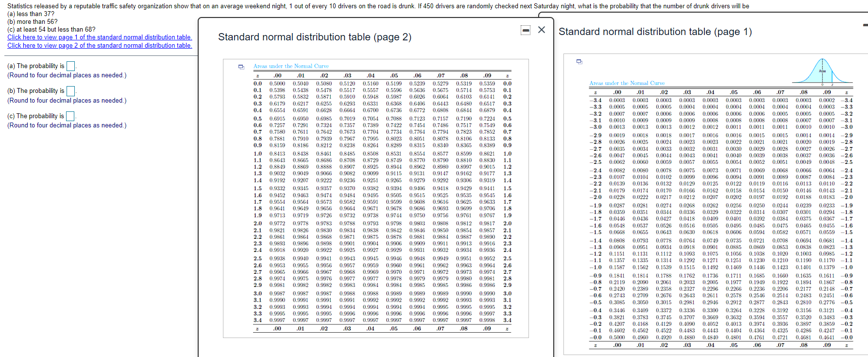Select value 0.8413 in page 2 table
Viewport: 868px width, 357px height.
click(x=277, y=154)
